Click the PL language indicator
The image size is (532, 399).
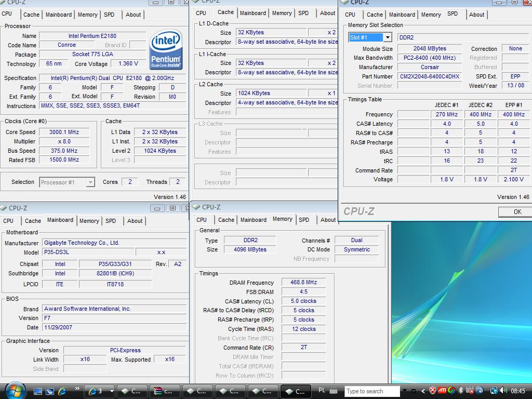pyautogui.click(x=322, y=390)
